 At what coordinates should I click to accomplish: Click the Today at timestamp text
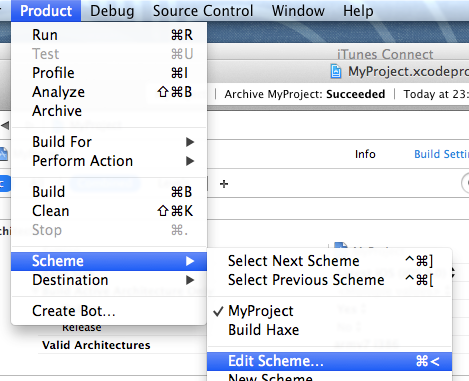[436, 94]
